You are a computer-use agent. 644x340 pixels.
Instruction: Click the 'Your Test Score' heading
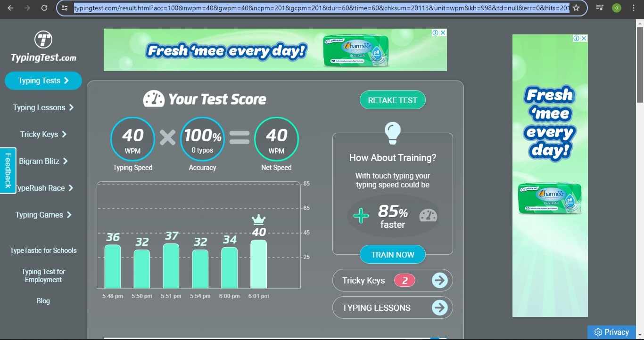(217, 99)
